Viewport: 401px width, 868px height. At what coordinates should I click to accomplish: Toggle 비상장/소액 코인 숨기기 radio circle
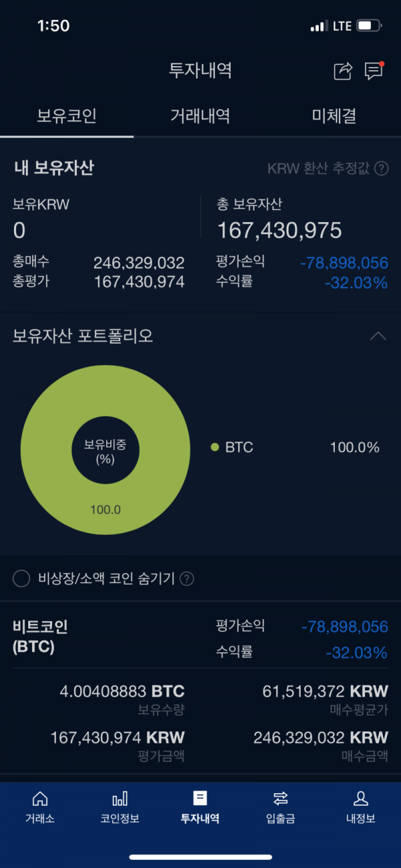22,579
